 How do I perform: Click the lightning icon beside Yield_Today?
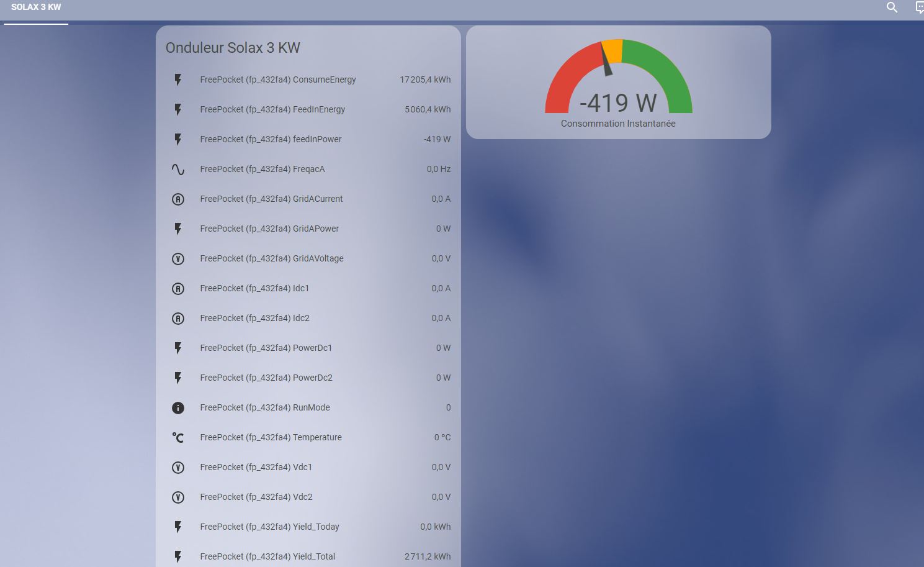click(178, 527)
